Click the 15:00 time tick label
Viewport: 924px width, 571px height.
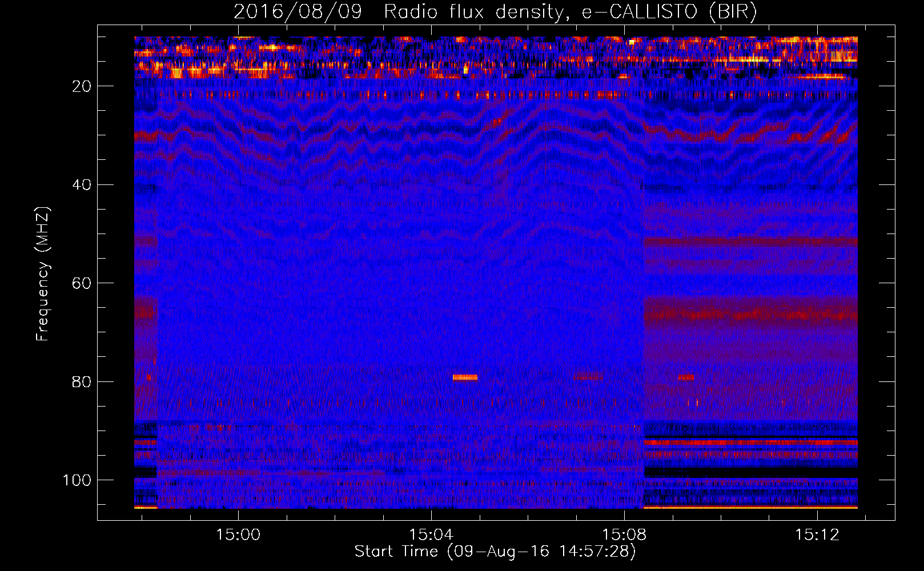coord(238,535)
